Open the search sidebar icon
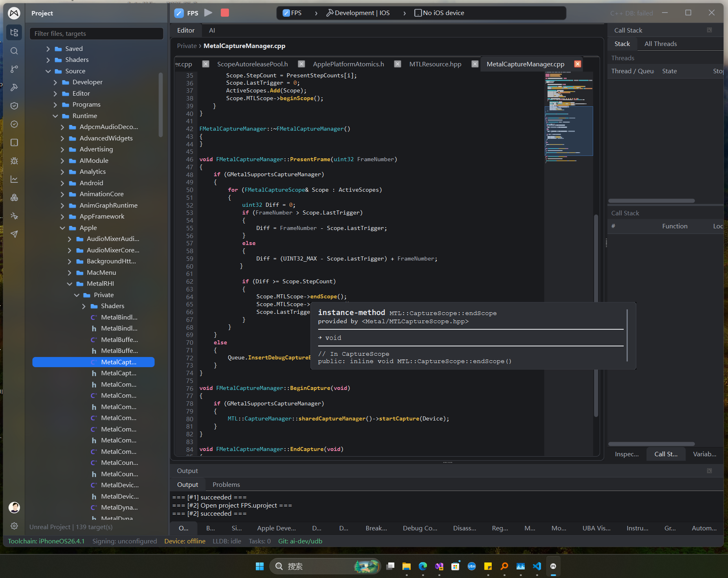The width and height of the screenshot is (728, 578). pos(14,51)
